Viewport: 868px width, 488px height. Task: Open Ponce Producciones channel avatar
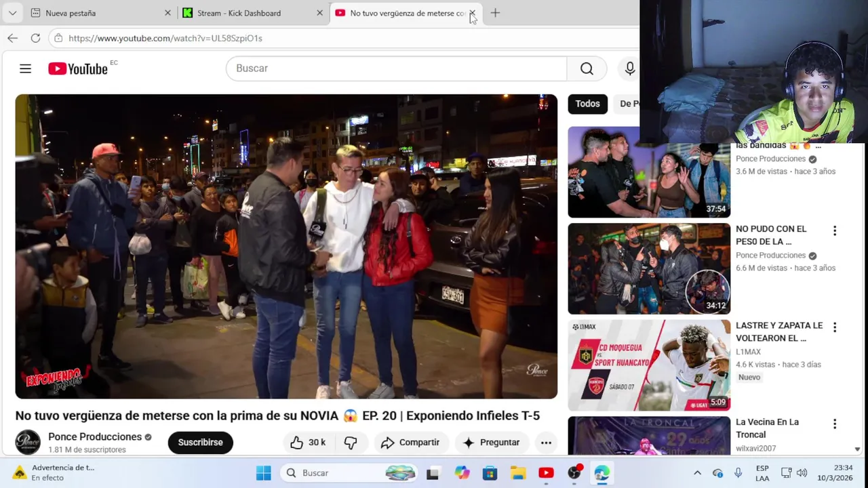point(28,442)
